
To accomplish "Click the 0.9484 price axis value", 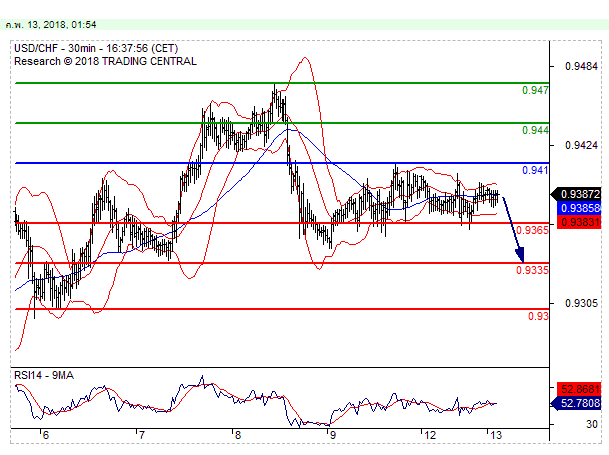I will pyautogui.click(x=581, y=66).
